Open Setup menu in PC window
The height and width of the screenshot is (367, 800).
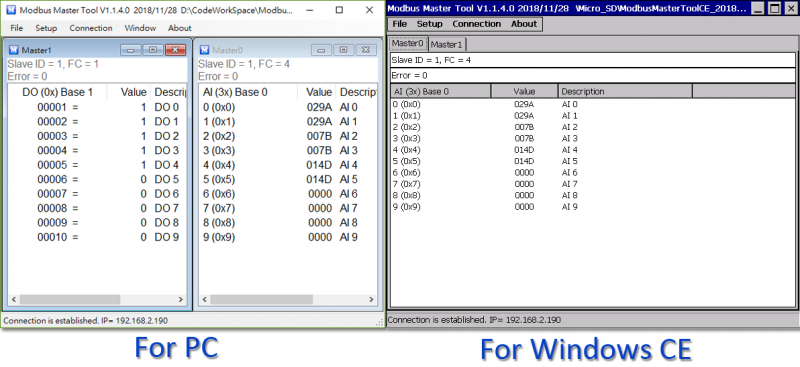(x=46, y=28)
